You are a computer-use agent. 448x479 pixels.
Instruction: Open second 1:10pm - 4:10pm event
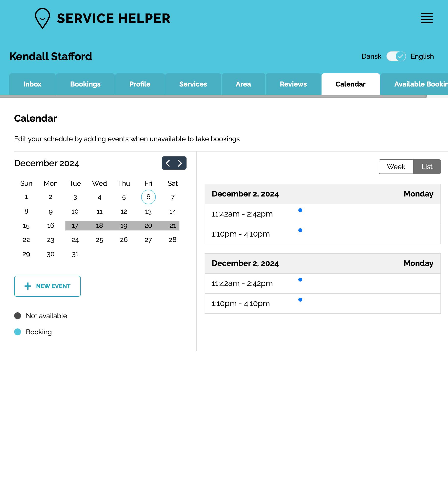point(323,304)
